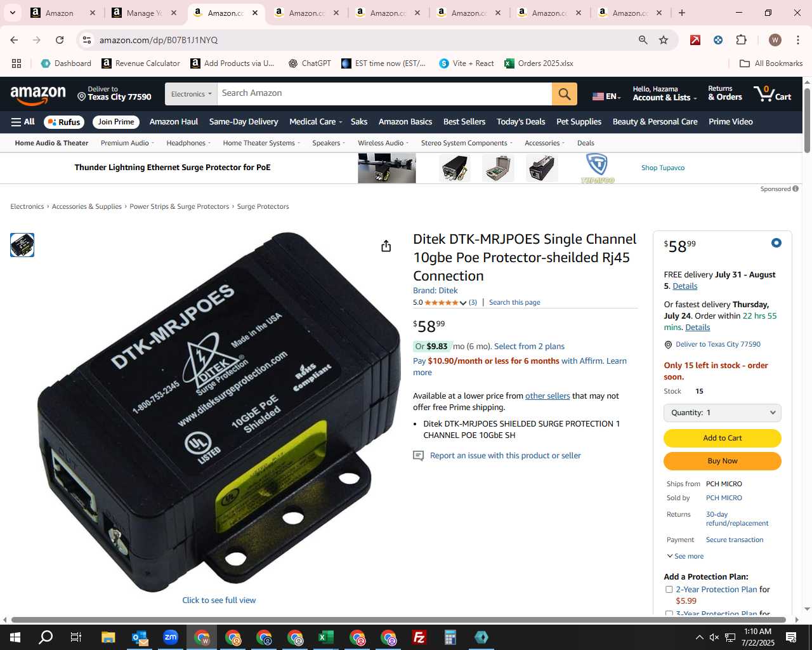Screen dimensions: 812x650
Task: Open Today's Deals nav item
Action: 521,122
